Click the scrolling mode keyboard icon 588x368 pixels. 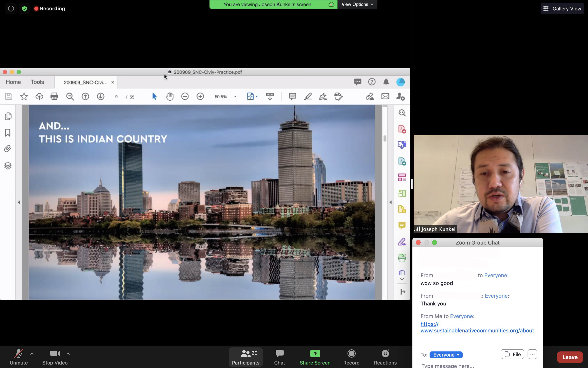[270, 97]
